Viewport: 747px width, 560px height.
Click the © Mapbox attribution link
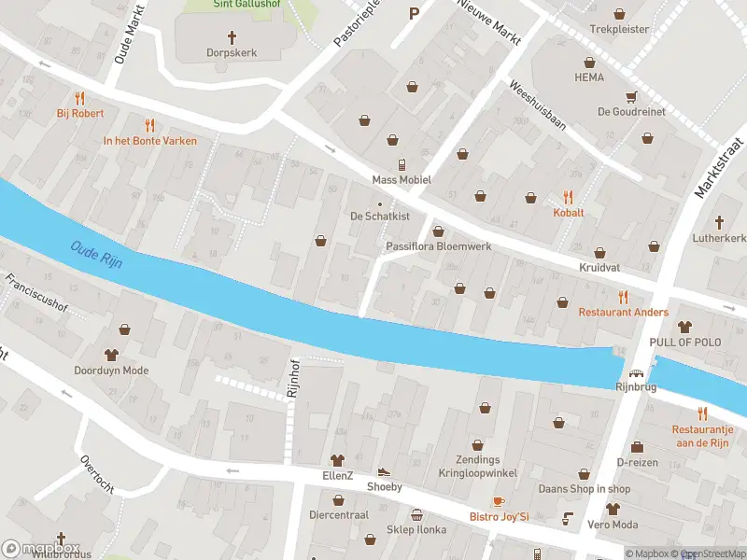pyautogui.click(x=650, y=553)
